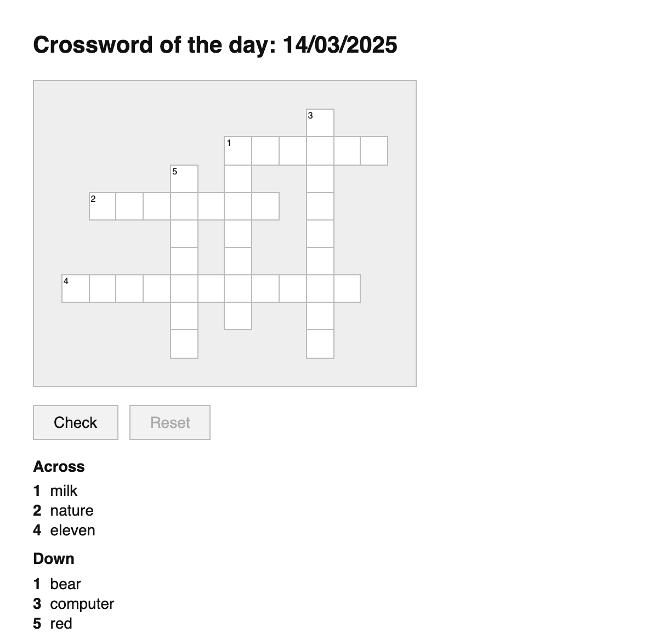This screenshot has width=658, height=644.
Task: Click cell where 2 Across crosses 5 Down
Action: pyautogui.click(x=184, y=206)
